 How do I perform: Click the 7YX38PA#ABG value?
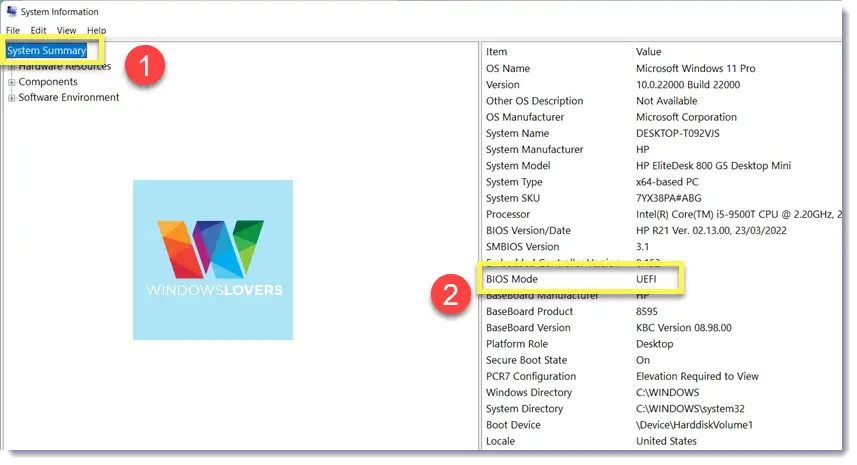click(x=668, y=198)
